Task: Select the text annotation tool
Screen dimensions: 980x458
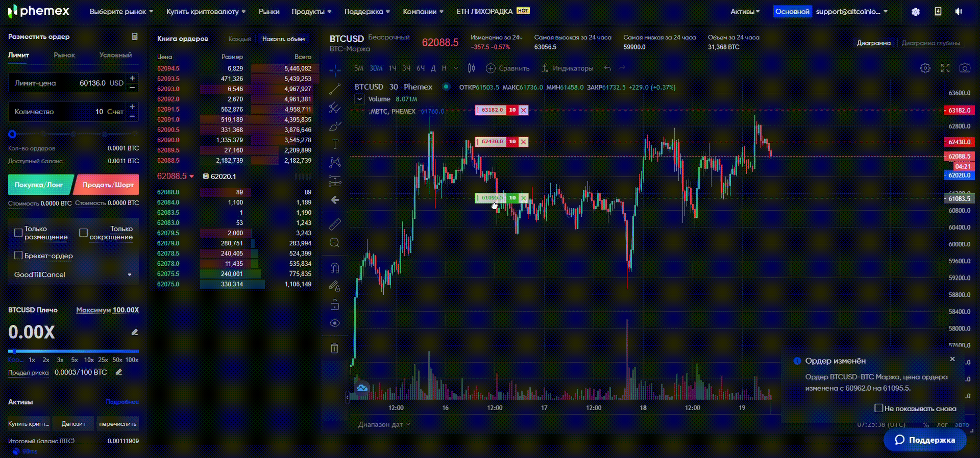Action: pyautogui.click(x=335, y=144)
